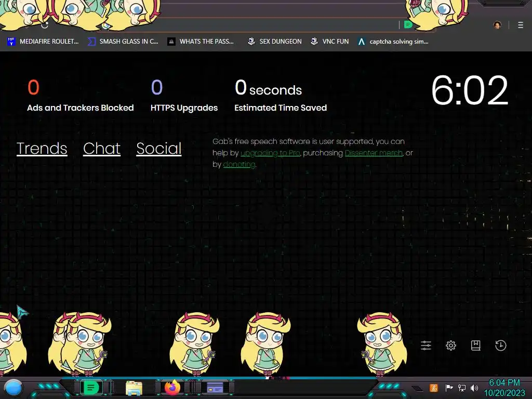This screenshot has height=399, width=532.
Task: Click the Java tray icon
Action: point(434,388)
